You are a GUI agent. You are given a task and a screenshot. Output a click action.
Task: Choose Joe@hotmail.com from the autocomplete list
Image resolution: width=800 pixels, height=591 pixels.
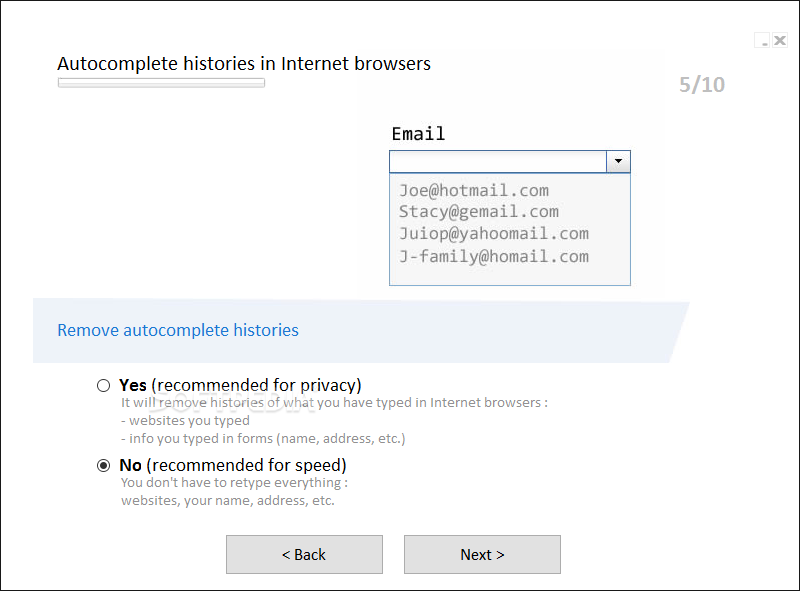[473, 190]
